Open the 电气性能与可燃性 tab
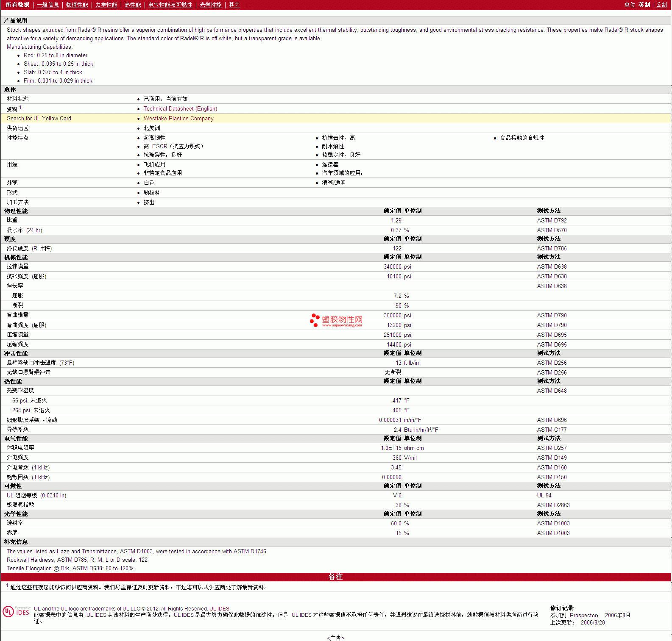 170,5
